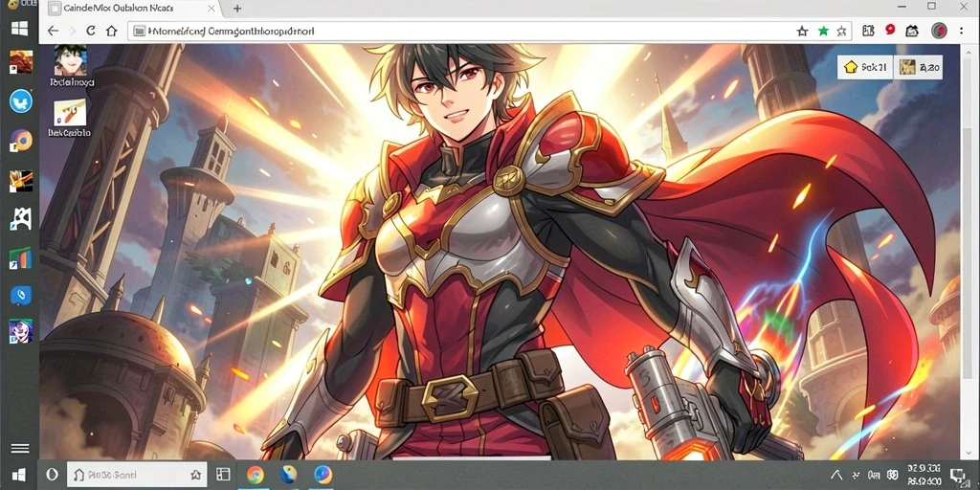Viewport: 980px width, 490px height.
Task: Open the blue bird app in sidebar
Action: tap(21, 101)
